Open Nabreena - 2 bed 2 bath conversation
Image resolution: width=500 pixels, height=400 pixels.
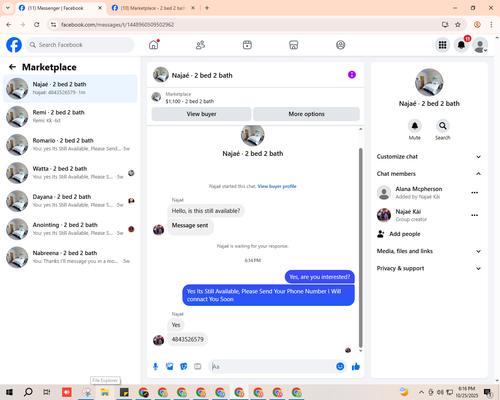(70, 257)
